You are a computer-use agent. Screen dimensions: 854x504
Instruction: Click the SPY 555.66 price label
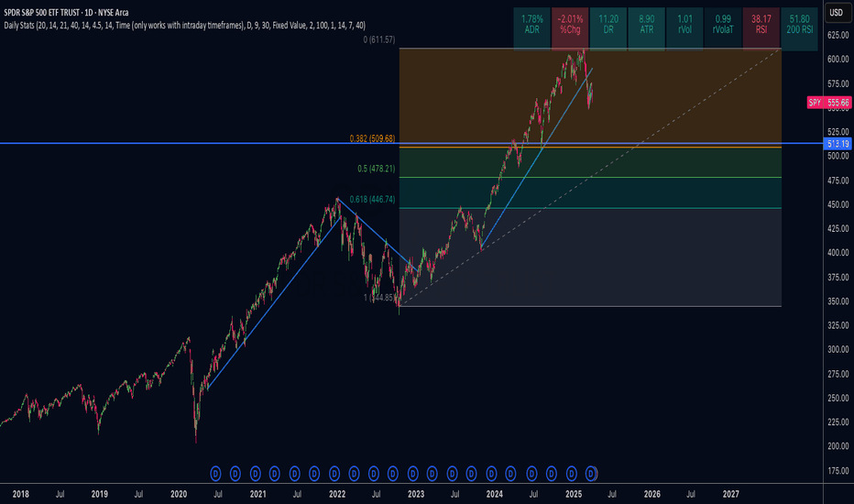[x=828, y=103]
